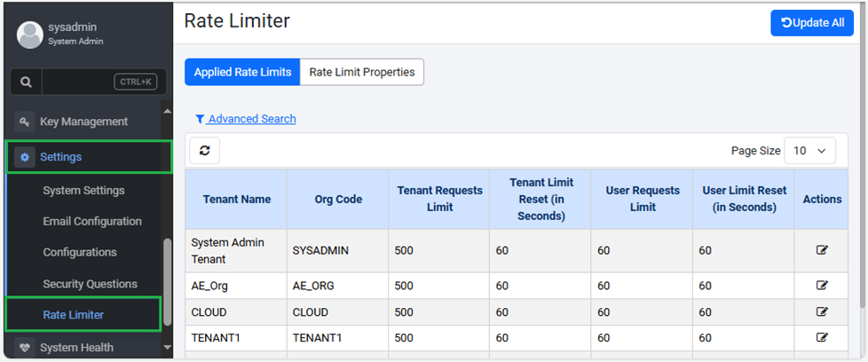Click the TENANT1 tenant name cell
Image resolution: width=868 pixels, height=362 pixels.
click(x=236, y=338)
